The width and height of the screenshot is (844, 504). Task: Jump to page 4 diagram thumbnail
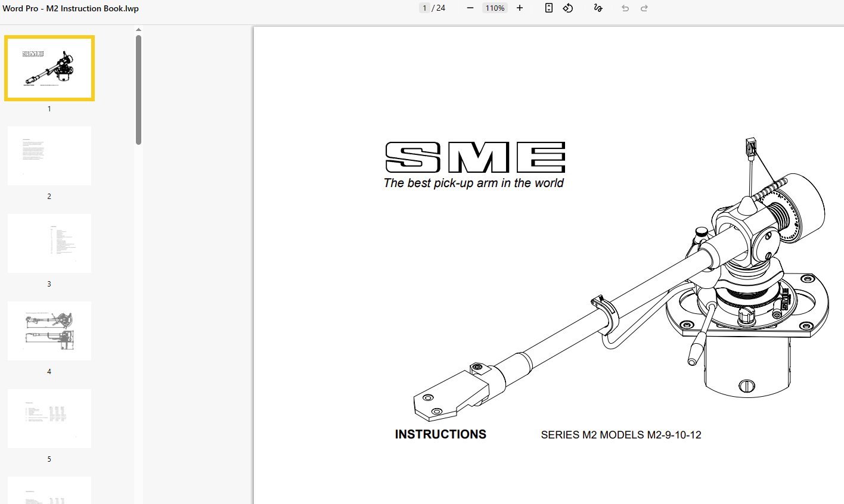49,331
